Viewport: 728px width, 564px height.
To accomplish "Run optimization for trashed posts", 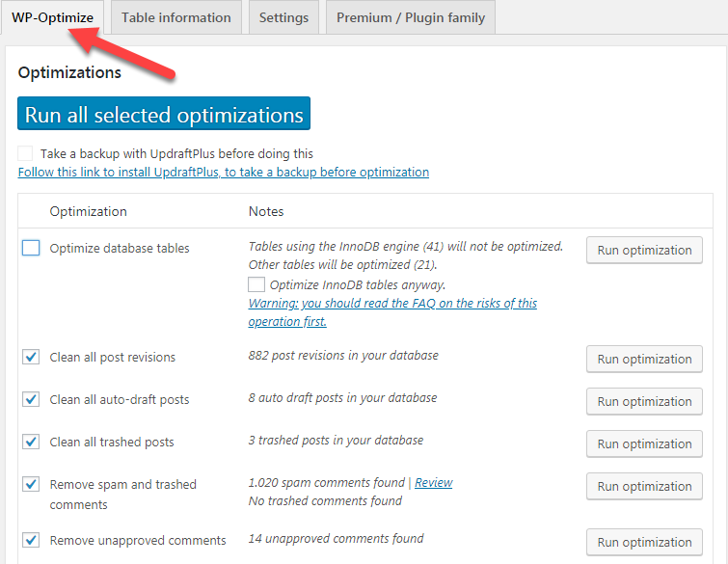I will (x=644, y=444).
